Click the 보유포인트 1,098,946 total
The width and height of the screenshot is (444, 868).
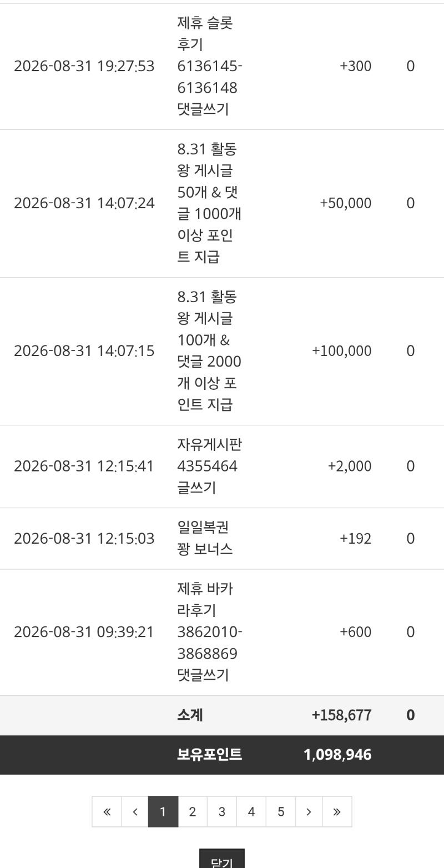coord(337,755)
